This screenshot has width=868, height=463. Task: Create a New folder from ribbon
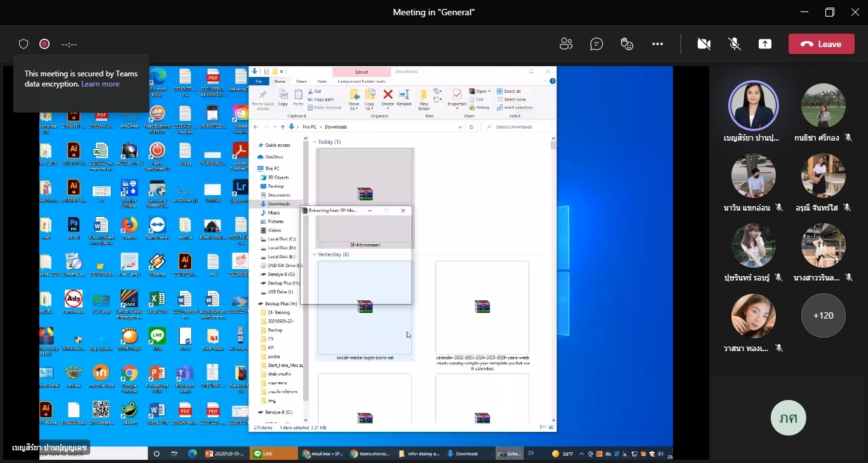click(x=424, y=100)
